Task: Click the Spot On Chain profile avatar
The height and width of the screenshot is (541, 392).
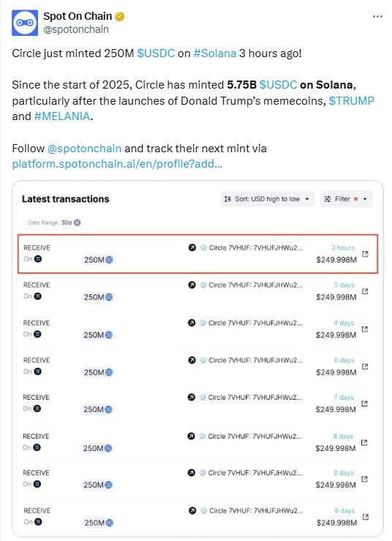Action: (25, 23)
